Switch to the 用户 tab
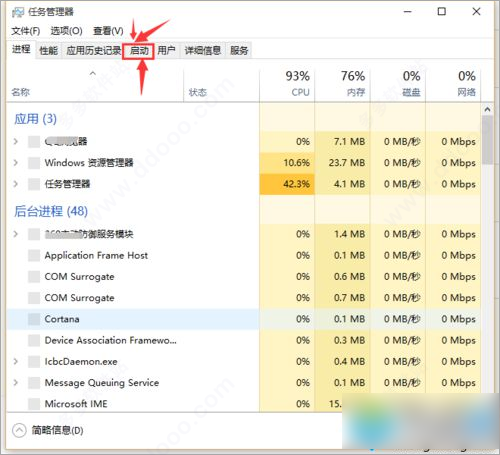 tap(166, 51)
